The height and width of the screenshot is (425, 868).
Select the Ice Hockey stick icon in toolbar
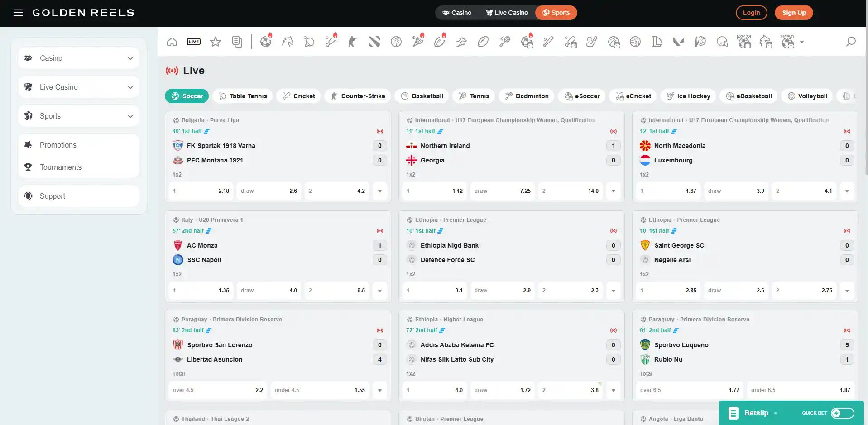[x=592, y=42]
